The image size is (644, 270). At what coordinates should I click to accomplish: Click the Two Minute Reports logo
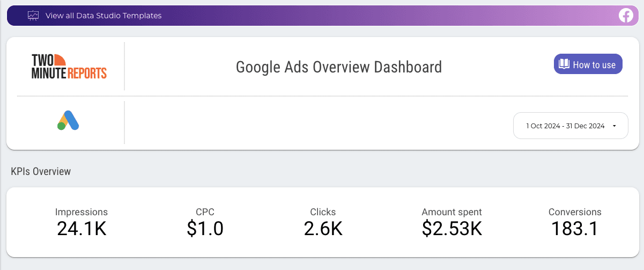[x=69, y=67]
